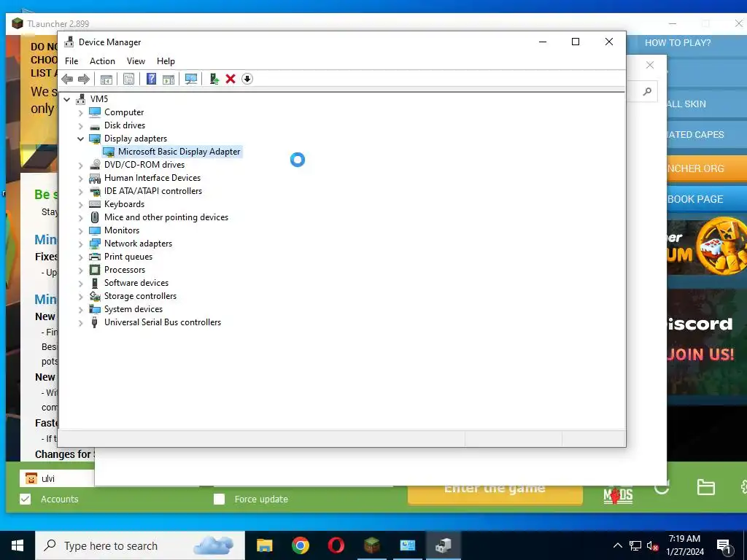The width and height of the screenshot is (747, 560).
Task: Expand the Processors category
Action: [80, 270]
